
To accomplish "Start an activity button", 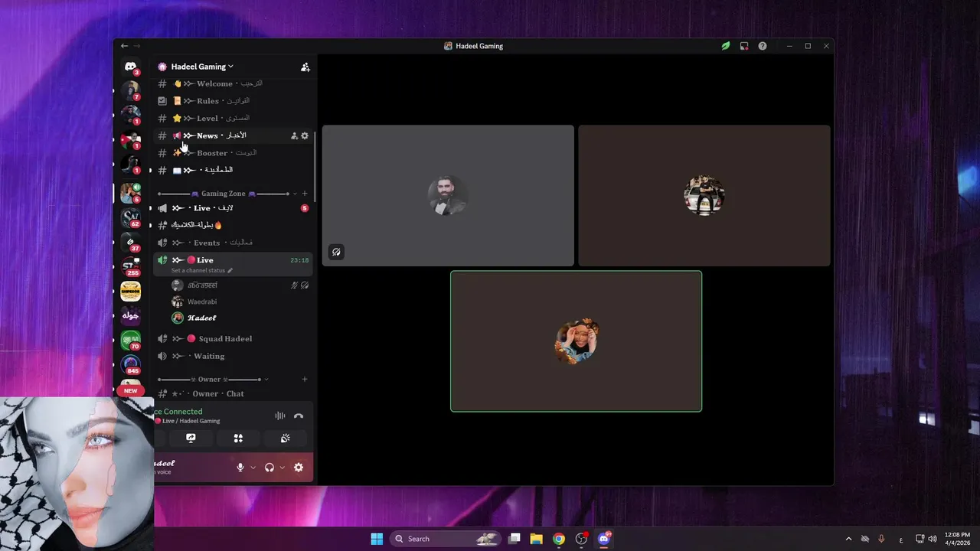I will [238, 438].
